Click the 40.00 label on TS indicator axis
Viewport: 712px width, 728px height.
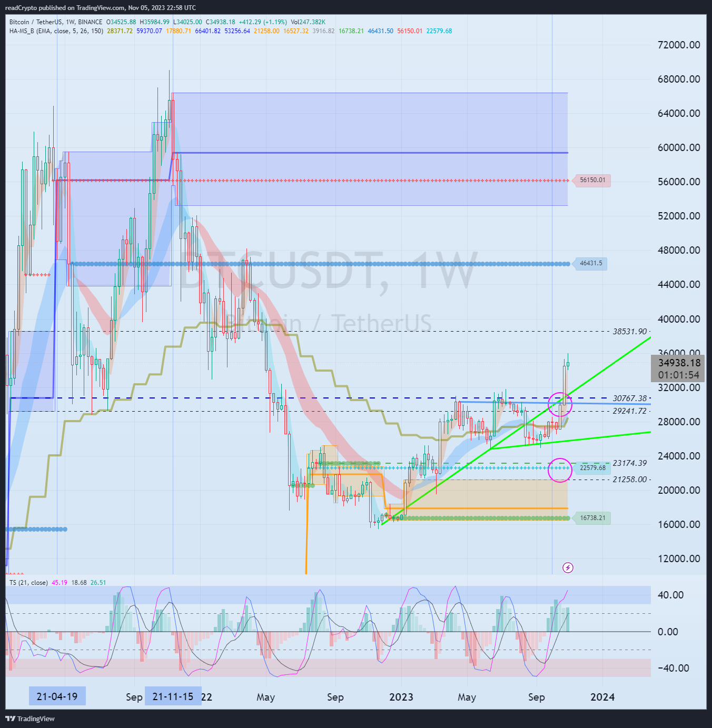671,595
